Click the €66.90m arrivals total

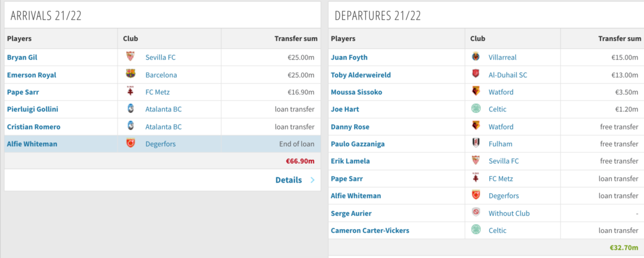[x=300, y=161]
